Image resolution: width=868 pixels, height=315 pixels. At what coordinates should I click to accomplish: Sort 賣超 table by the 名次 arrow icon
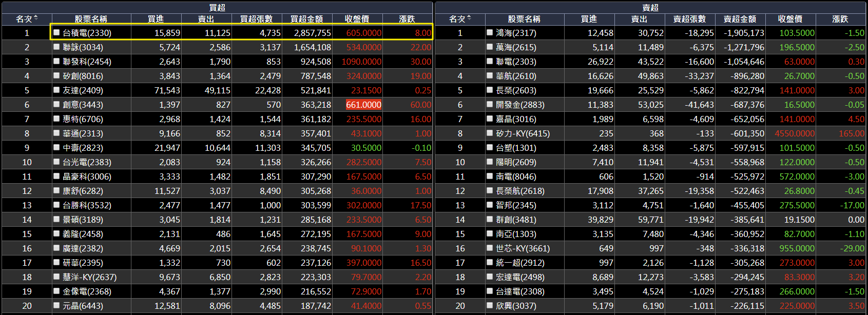click(469, 18)
